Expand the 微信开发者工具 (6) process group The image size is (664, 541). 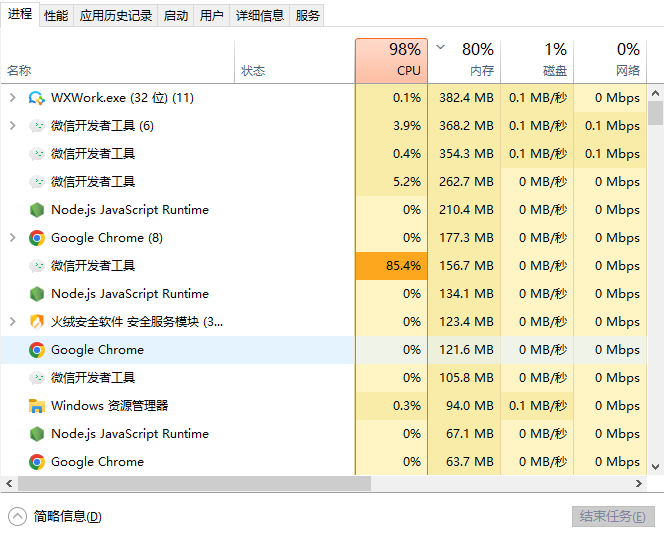(x=13, y=126)
